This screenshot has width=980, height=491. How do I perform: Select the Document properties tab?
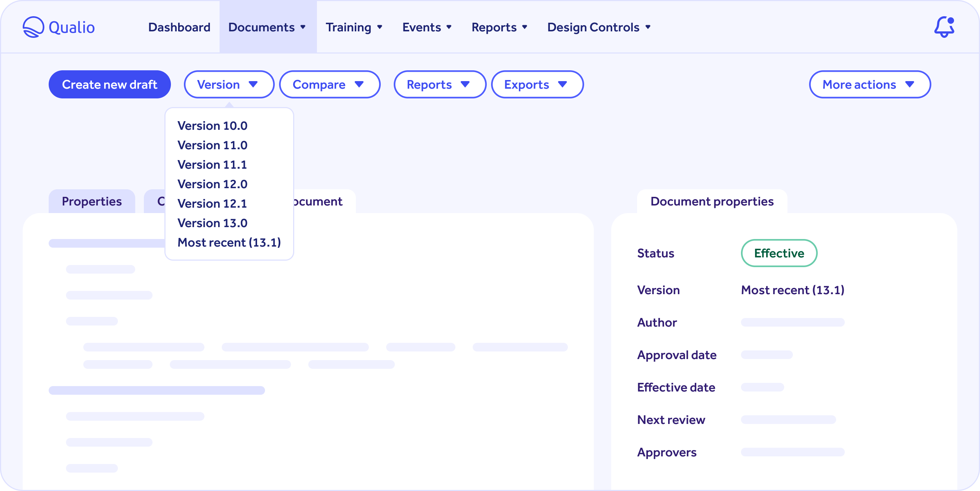coord(712,201)
